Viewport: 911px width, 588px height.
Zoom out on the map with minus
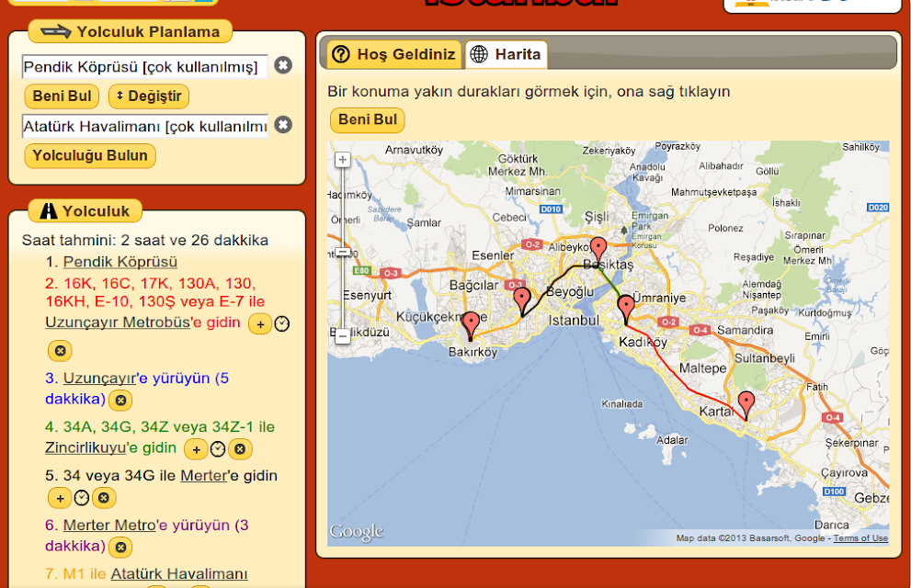(343, 335)
